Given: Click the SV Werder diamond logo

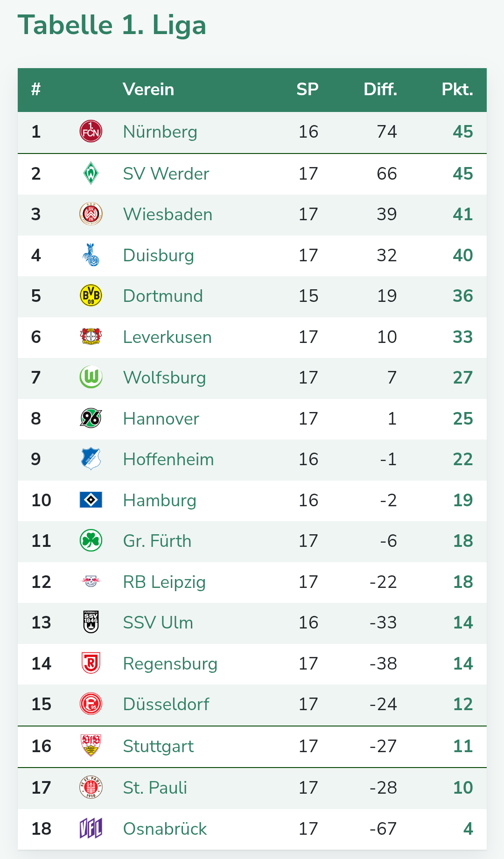Looking at the screenshot, I should click(91, 173).
